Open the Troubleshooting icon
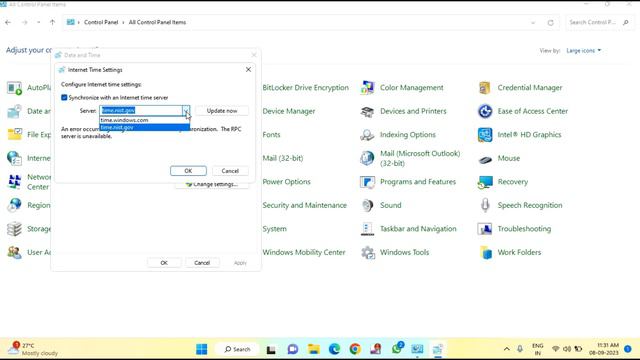The image size is (640, 360). (x=485, y=229)
